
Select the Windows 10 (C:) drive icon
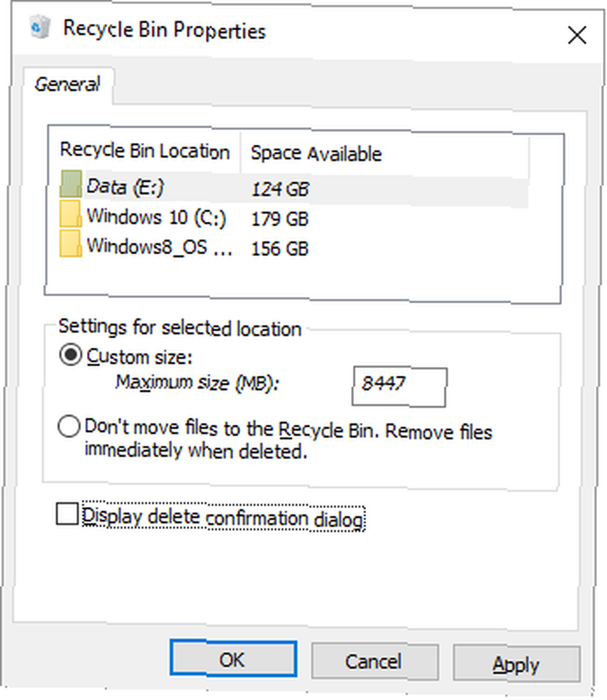[71, 214]
